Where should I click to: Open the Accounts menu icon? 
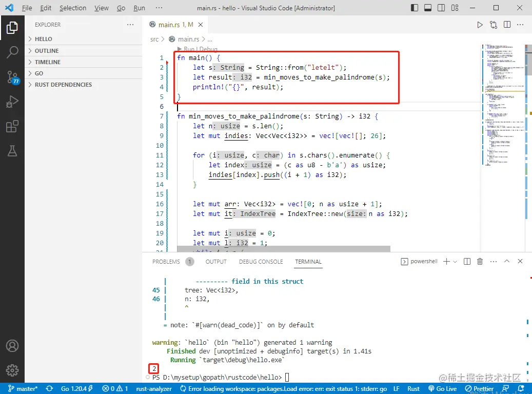pyautogui.click(x=12, y=346)
